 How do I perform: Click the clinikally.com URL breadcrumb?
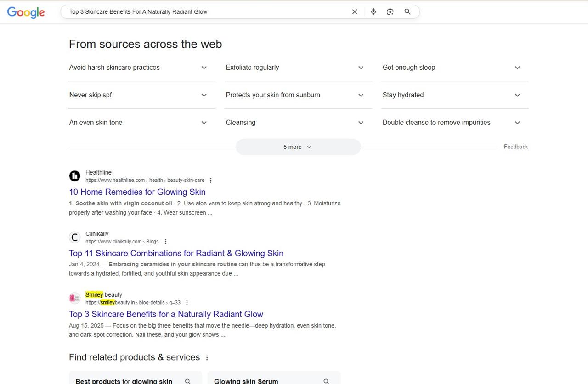122,242
